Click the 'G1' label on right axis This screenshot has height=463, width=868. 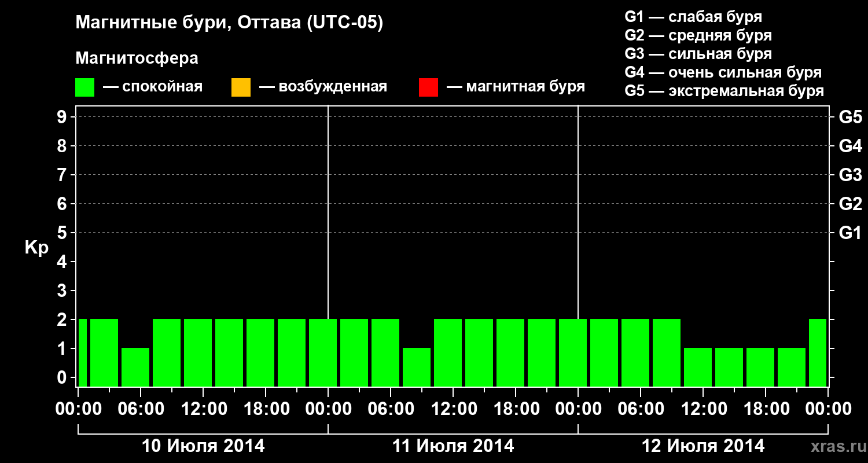850,233
